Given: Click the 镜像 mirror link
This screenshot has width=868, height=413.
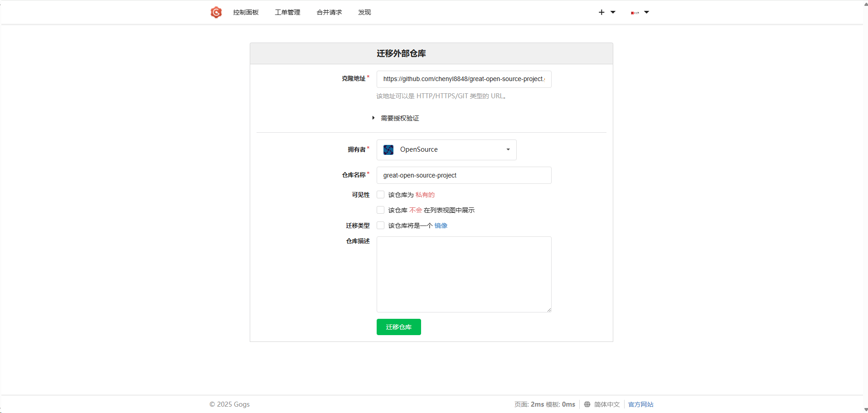Looking at the screenshot, I should pyautogui.click(x=441, y=226).
